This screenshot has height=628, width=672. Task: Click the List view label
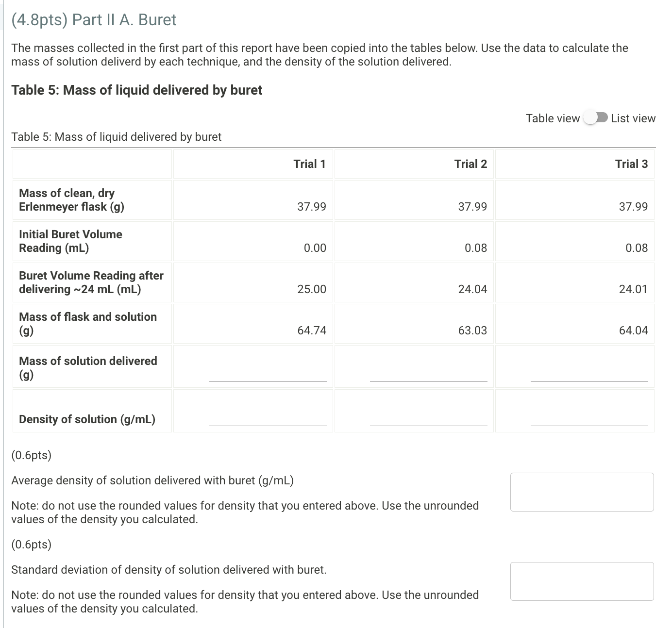[633, 117]
